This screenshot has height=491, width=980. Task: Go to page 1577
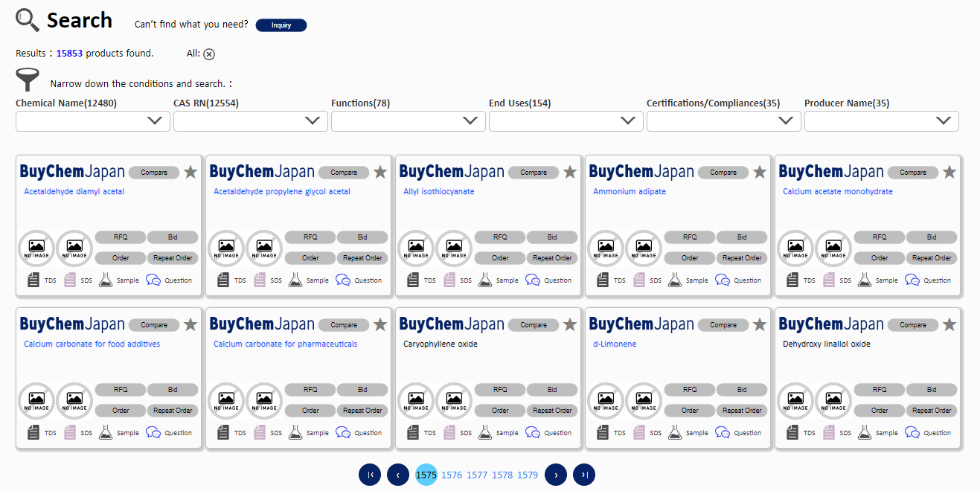tap(477, 475)
